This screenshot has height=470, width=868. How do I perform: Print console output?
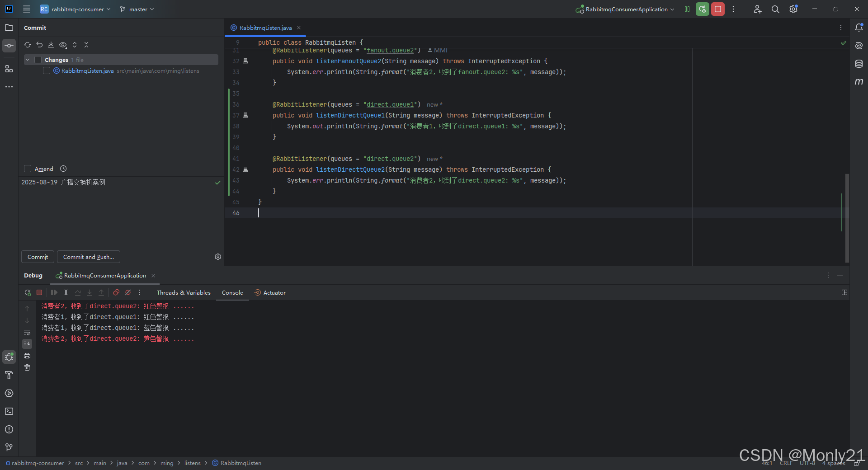click(27, 356)
